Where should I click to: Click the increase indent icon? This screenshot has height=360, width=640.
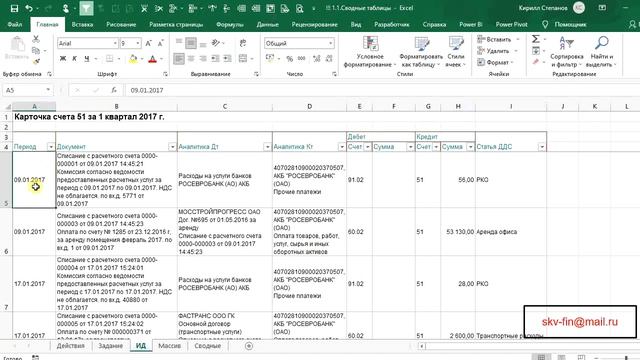[x=227, y=59]
